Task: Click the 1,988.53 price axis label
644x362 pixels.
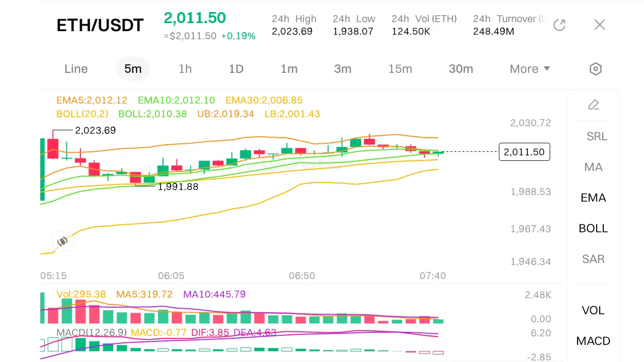Action: click(x=530, y=192)
